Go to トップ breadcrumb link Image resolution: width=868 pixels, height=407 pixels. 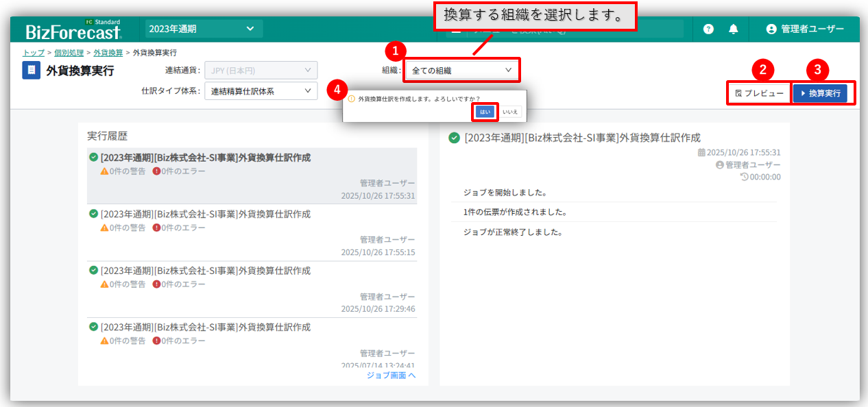click(33, 53)
